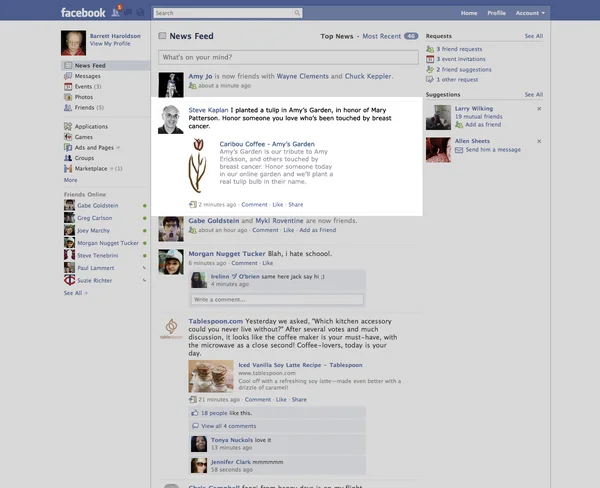Open Iced Vanilla Soy Latte Recipe link
The height and width of the screenshot is (488, 600).
click(300, 365)
